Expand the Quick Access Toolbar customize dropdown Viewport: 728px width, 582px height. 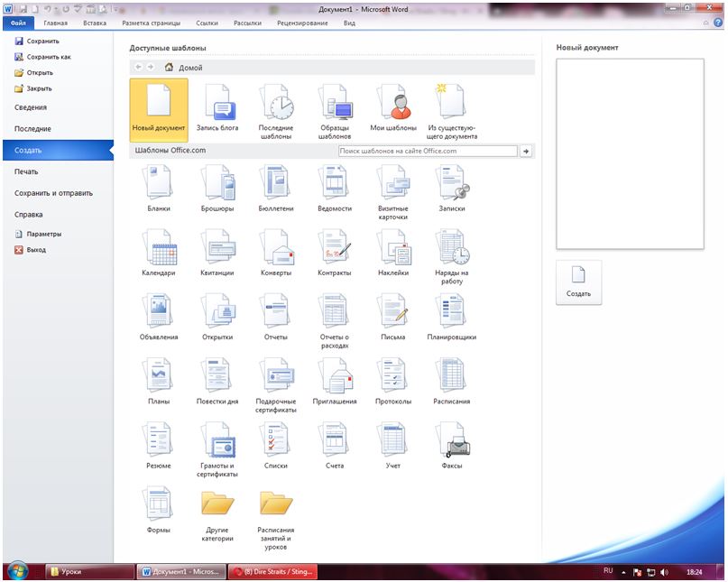pyautogui.click(x=115, y=8)
